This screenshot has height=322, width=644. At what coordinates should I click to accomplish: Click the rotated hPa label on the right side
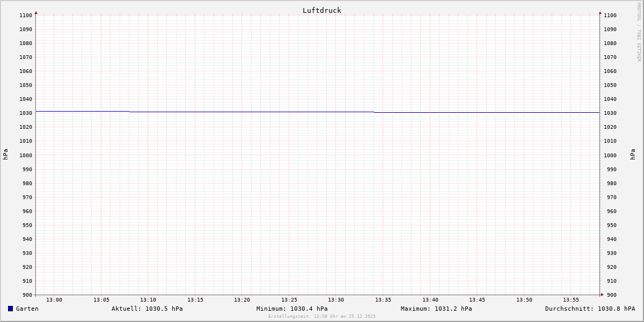pos(633,155)
